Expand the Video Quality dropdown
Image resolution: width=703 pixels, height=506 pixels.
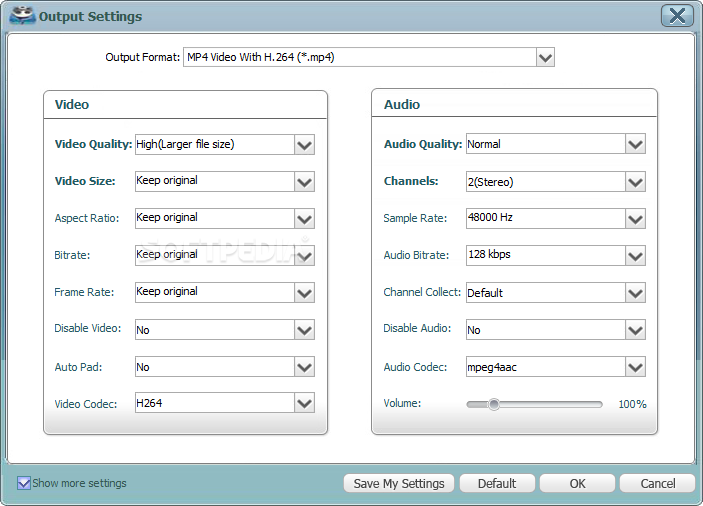304,145
